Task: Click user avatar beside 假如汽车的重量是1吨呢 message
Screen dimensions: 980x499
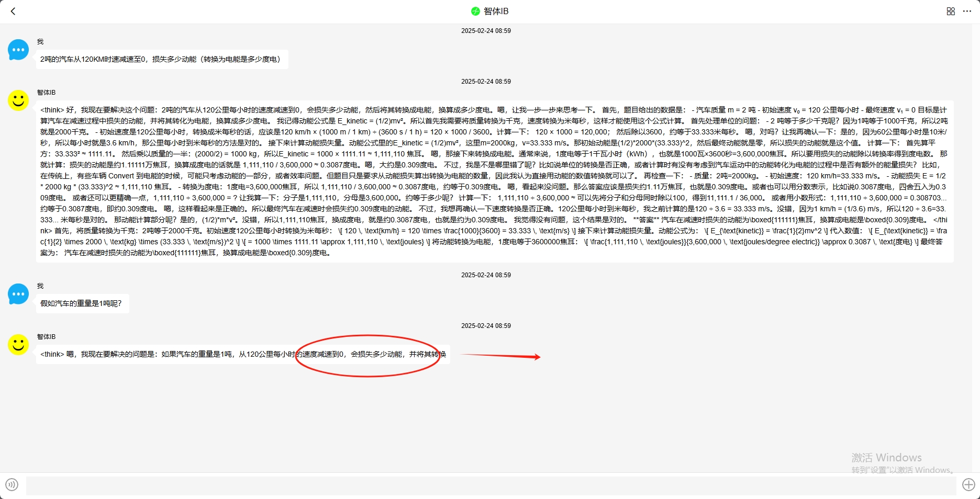Action: [x=18, y=294]
